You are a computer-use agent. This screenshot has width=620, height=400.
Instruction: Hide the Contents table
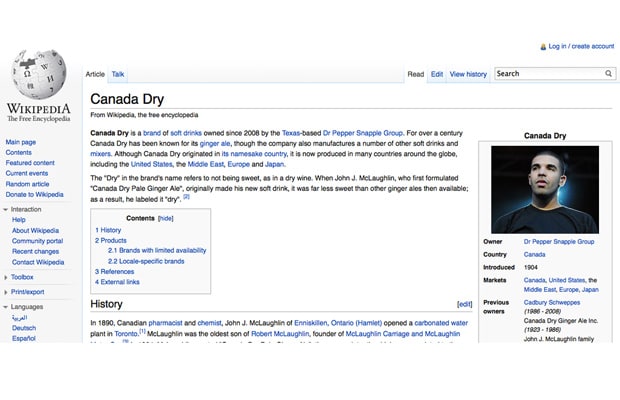pyautogui.click(x=166, y=218)
